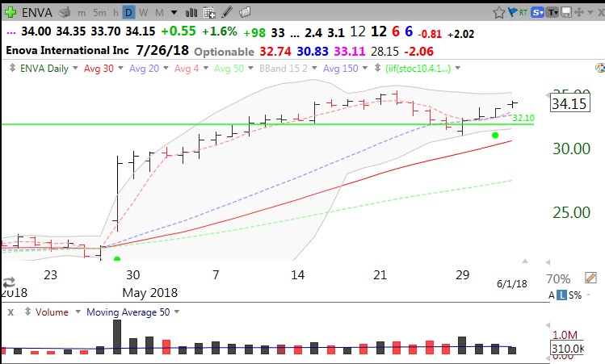Click the Moving Average 50 label
This screenshot has height=364, width=605.
[128, 312]
